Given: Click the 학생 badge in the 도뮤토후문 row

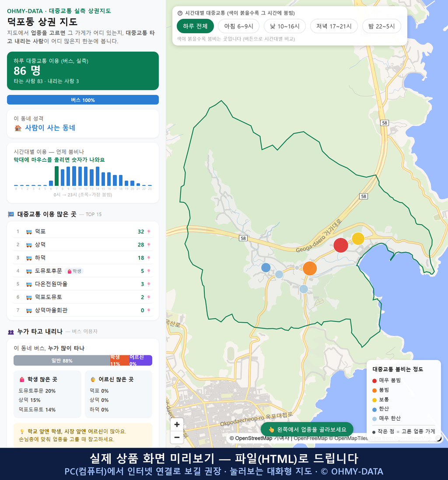Looking at the screenshot, I should pyautogui.click(x=75, y=271).
